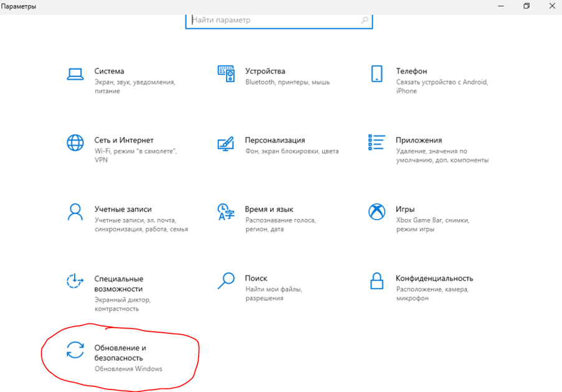Open 'Конфиденциальность' settings

tap(434, 278)
